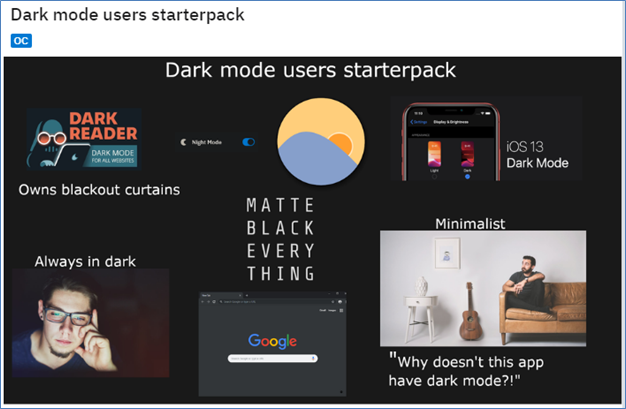The height and width of the screenshot is (409, 626).
Task: Click the Images link on Google page
Action: tap(332, 310)
